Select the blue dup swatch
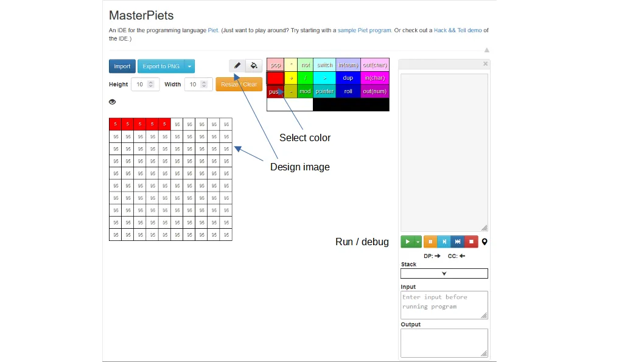 [348, 78]
